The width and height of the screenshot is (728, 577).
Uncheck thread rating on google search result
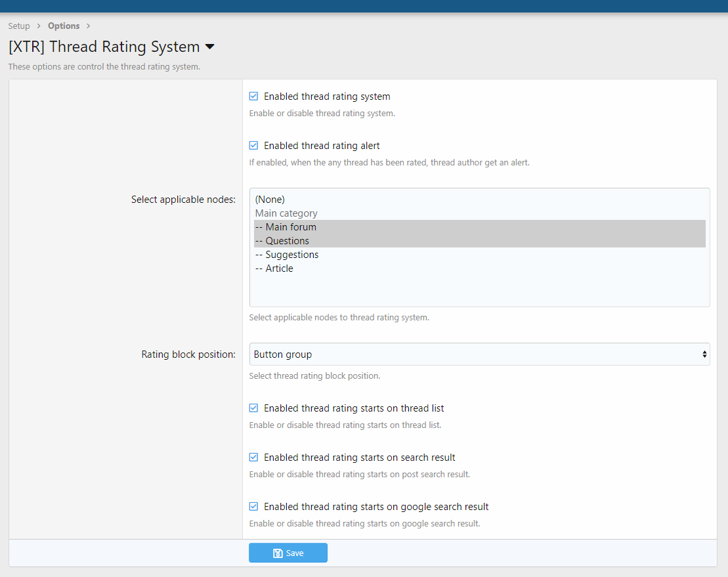pos(253,507)
